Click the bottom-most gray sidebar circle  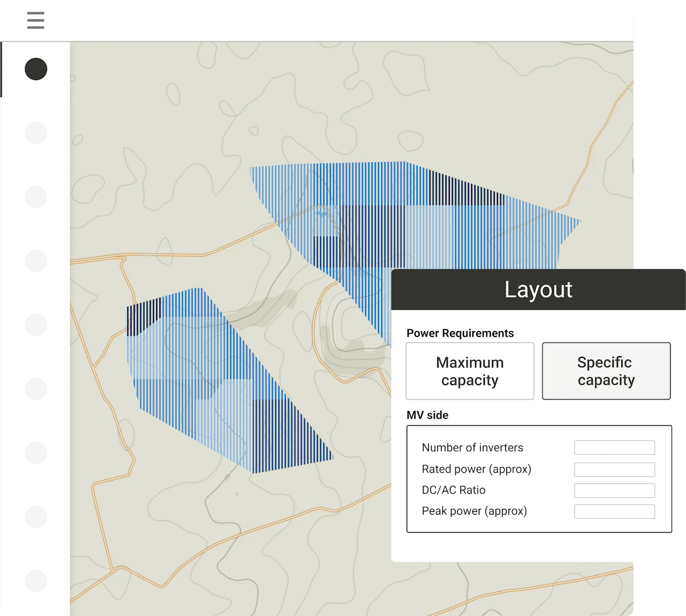(x=36, y=581)
